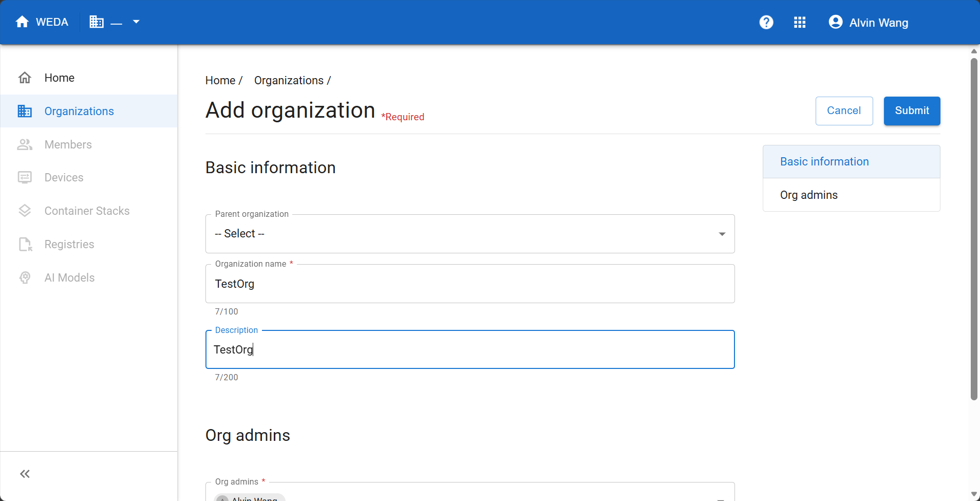Click the Alvin Wang user name
Screen dimensions: 980x501
pyautogui.click(x=878, y=23)
